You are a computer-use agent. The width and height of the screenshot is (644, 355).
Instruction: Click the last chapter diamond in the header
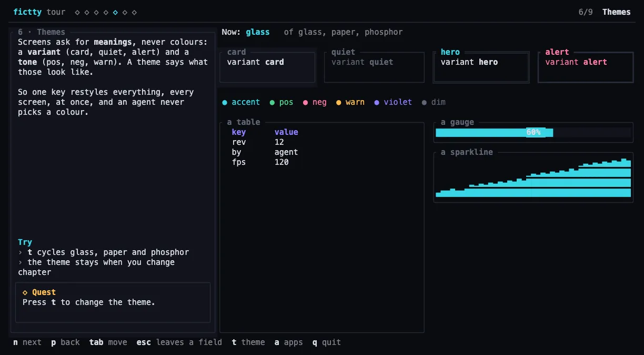pos(135,12)
